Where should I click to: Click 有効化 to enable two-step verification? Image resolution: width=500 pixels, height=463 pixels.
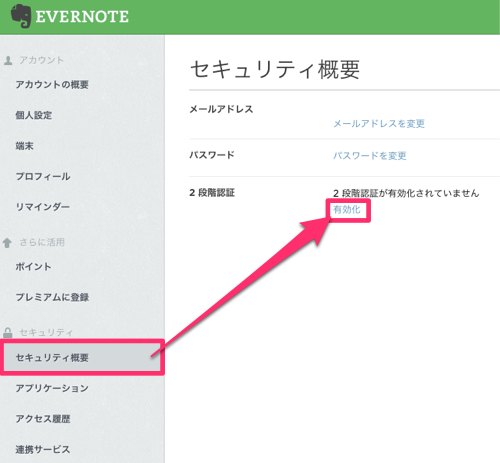coord(347,210)
